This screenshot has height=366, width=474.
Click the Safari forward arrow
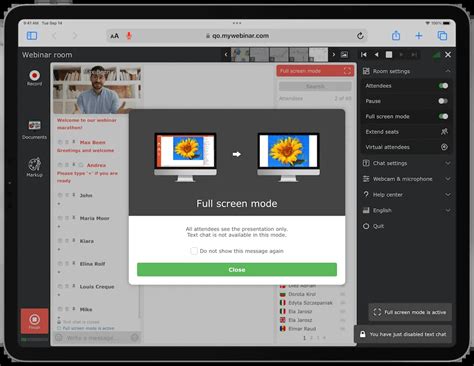[x=75, y=36]
